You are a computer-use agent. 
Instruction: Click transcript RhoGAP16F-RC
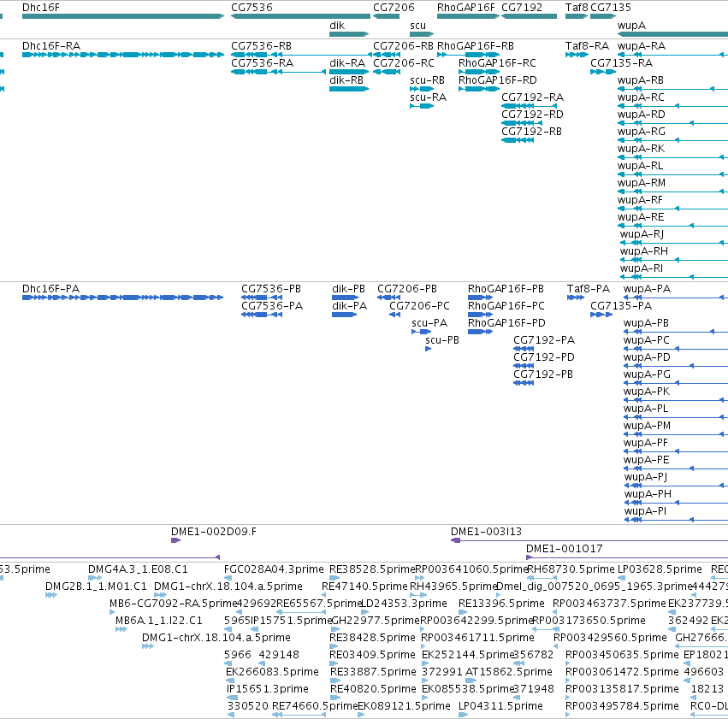[479, 72]
